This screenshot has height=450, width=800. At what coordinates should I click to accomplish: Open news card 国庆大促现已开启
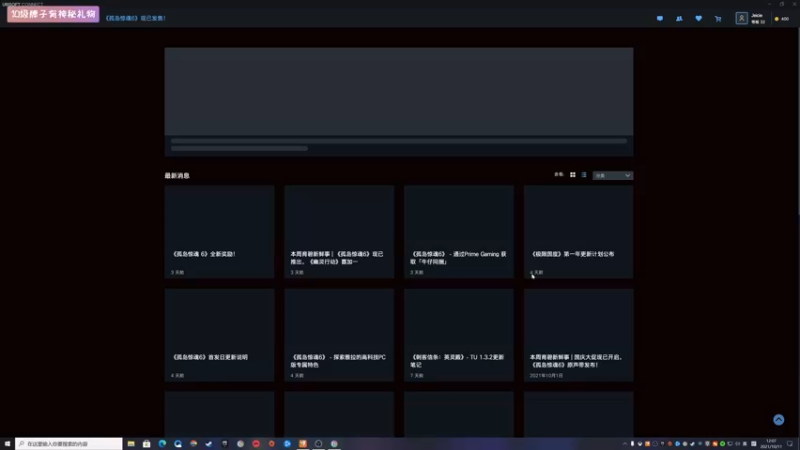(x=579, y=335)
